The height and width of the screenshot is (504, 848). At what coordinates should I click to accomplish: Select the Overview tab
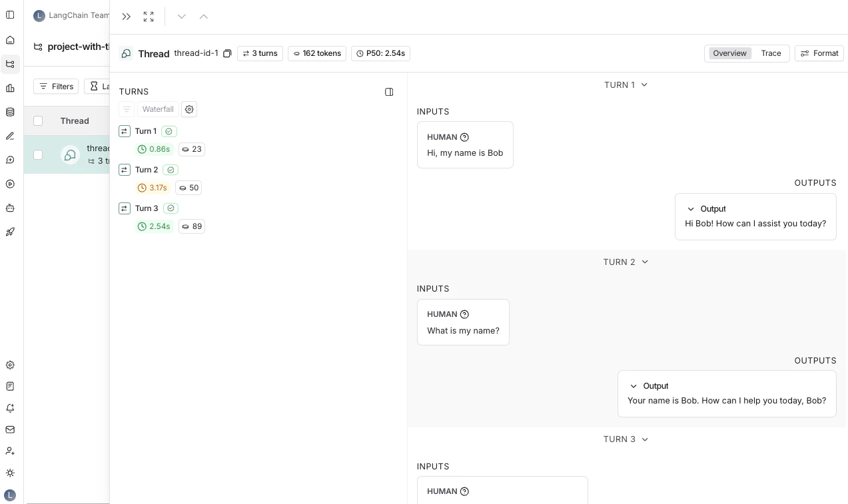pos(729,53)
